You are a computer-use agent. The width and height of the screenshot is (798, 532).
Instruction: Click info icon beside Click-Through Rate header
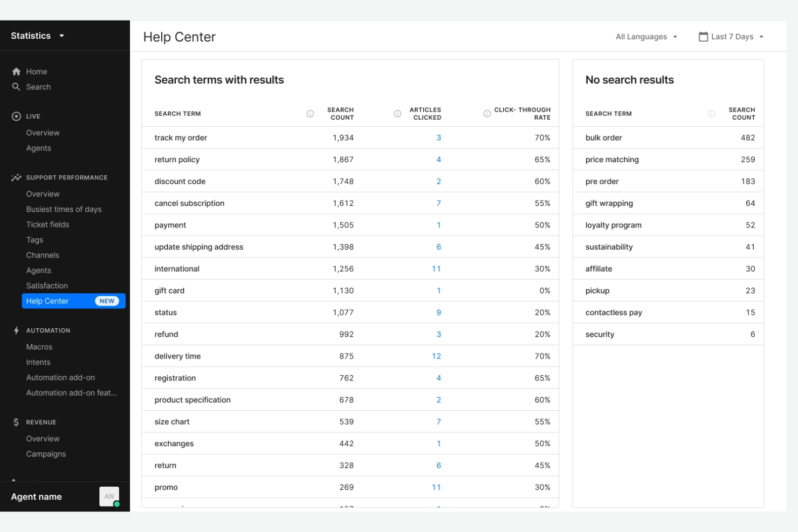[487, 114]
